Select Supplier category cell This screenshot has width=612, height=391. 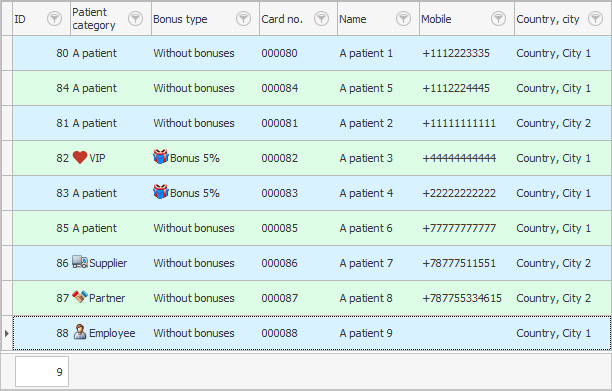tap(111, 263)
